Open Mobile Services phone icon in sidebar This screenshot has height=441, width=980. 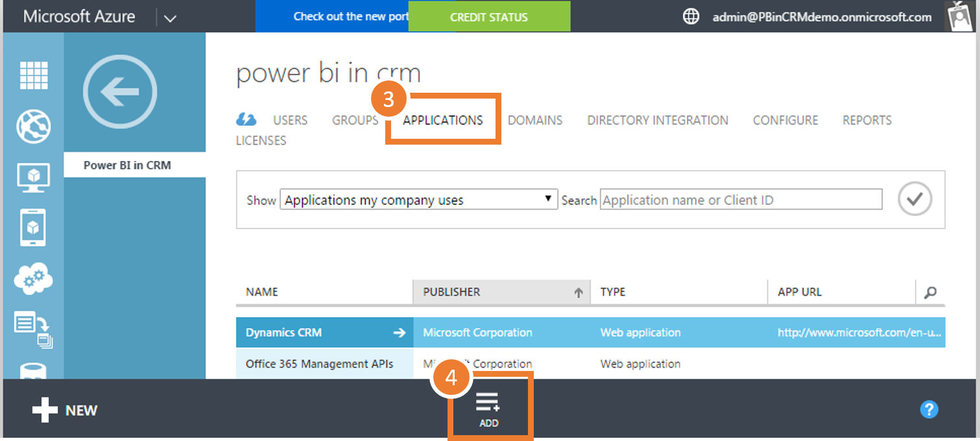coord(34,227)
